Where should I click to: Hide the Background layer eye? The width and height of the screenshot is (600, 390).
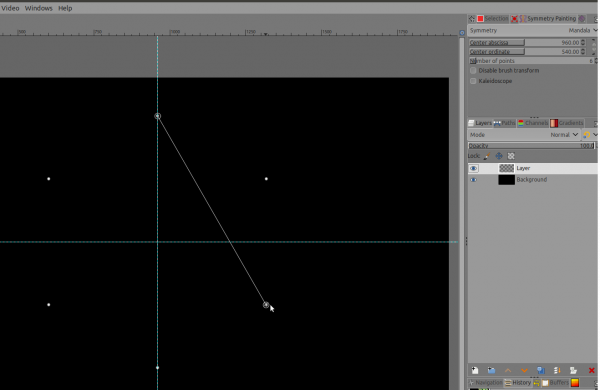pyautogui.click(x=474, y=180)
